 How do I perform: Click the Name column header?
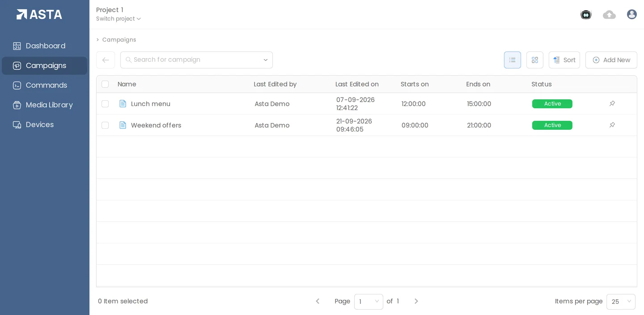point(127,84)
